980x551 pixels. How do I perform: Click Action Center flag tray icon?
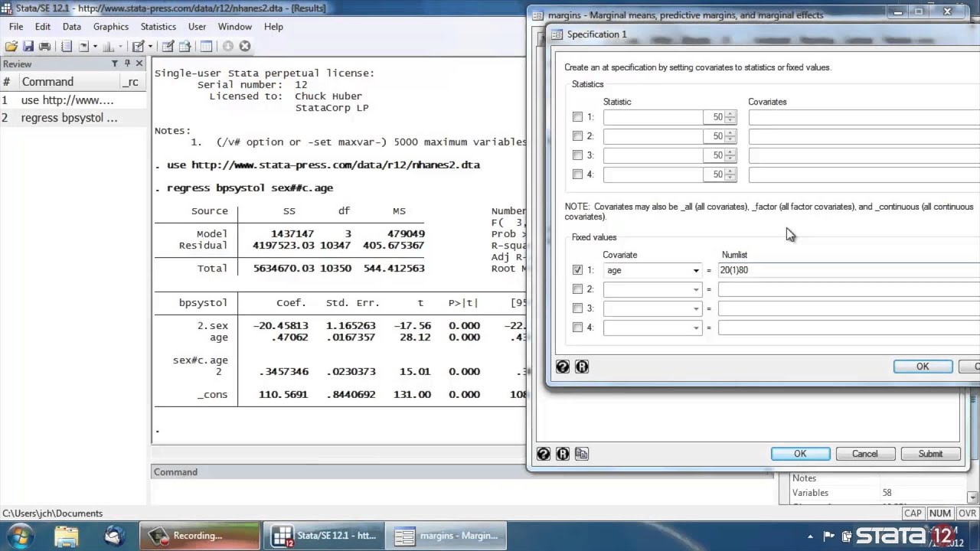click(x=828, y=536)
